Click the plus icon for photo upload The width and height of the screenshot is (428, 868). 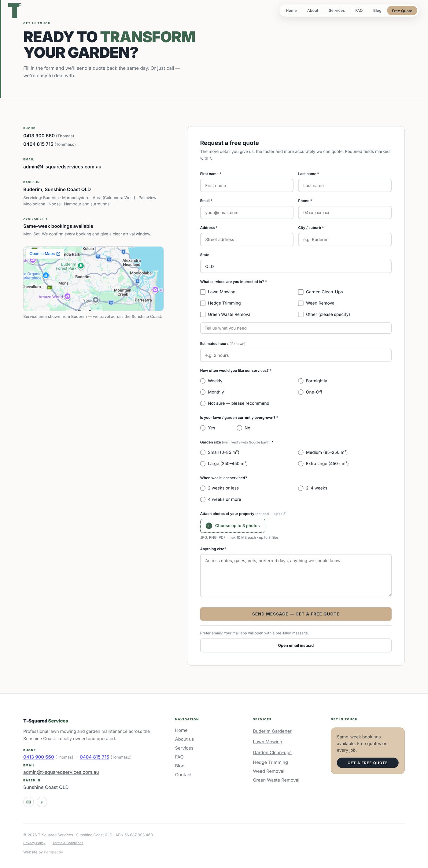point(209,526)
